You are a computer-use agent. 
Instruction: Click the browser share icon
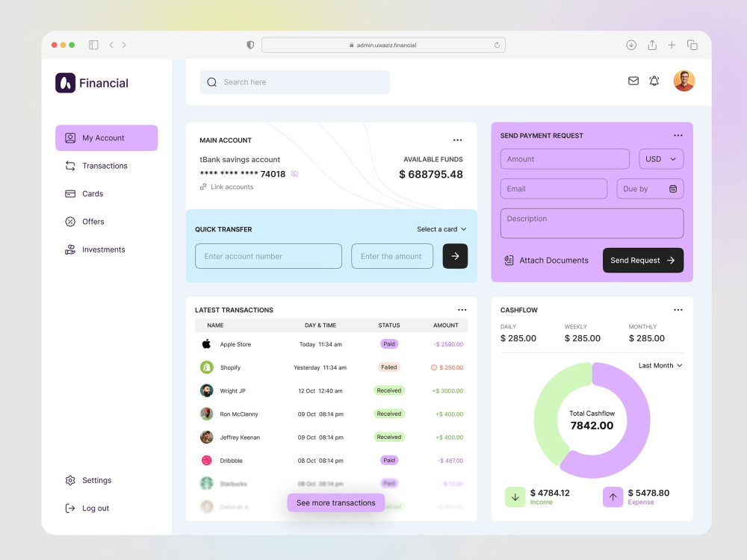click(652, 45)
